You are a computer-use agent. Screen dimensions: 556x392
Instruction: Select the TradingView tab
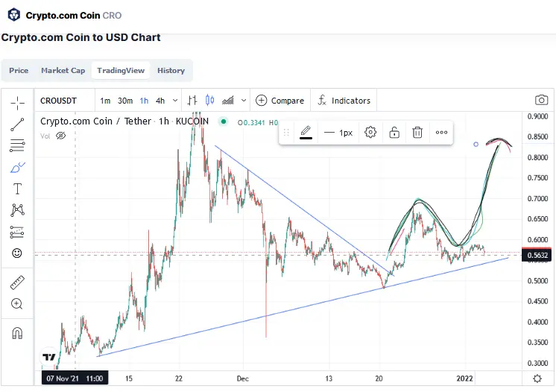pyautogui.click(x=121, y=71)
